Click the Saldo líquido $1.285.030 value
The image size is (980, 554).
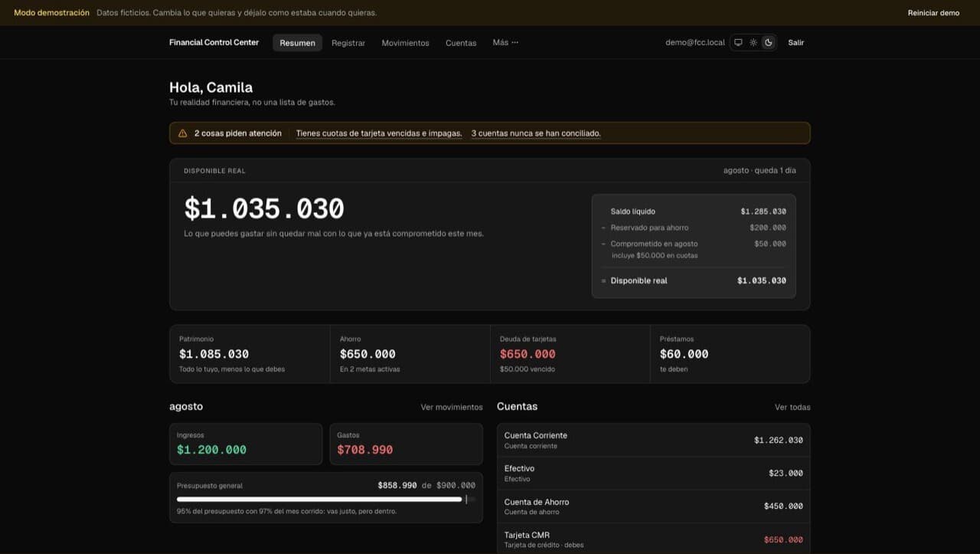coord(763,211)
